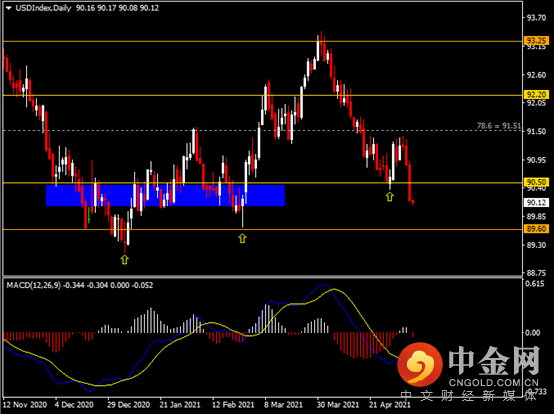The width and height of the screenshot is (554, 414).
Task: Click the 30 Mar 2021 date marker
Action: pyautogui.click(x=337, y=404)
